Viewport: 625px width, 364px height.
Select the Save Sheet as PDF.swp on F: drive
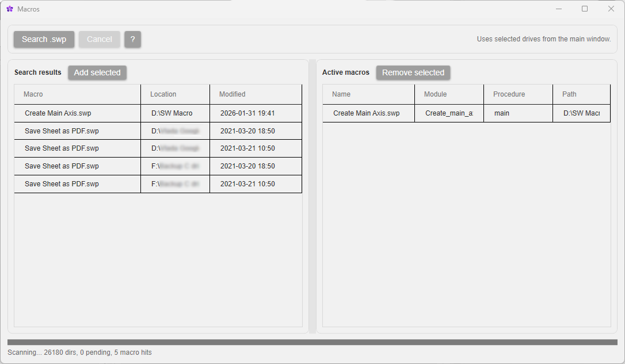77,166
